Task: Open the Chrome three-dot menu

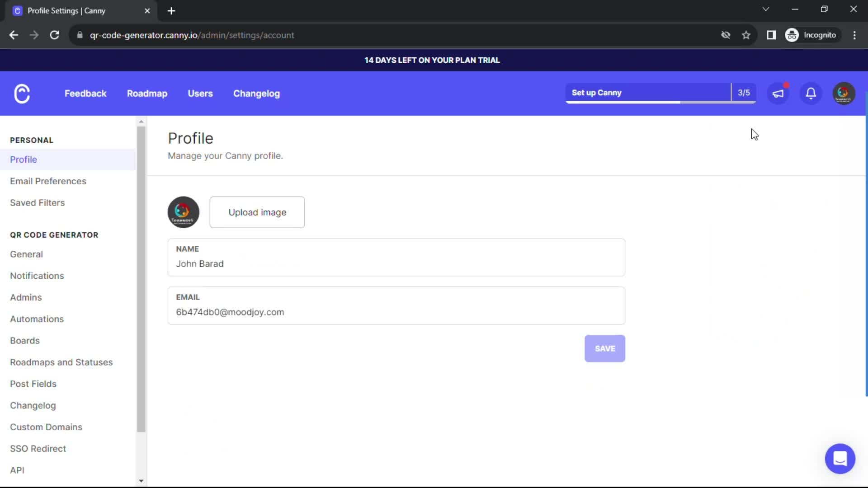Action: click(854, 35)
